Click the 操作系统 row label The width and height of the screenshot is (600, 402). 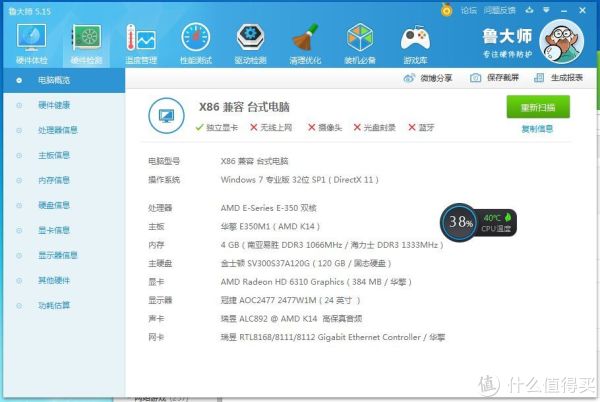point(164,180)
